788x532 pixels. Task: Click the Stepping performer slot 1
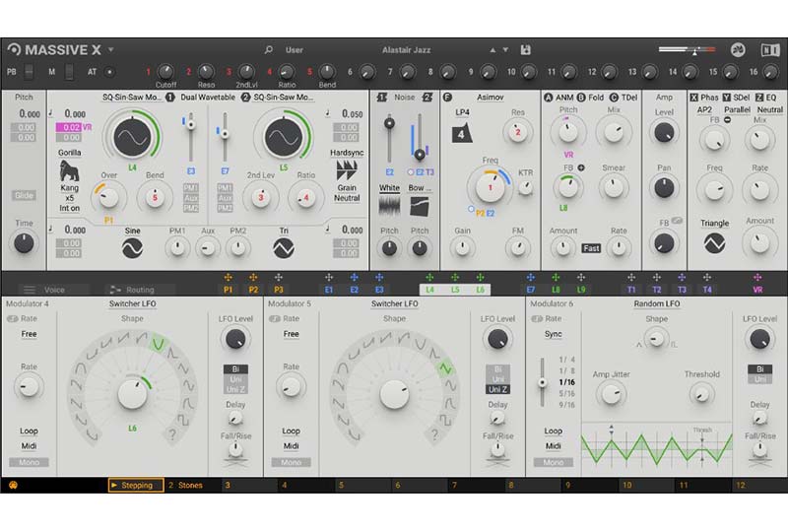pos(136,486)
